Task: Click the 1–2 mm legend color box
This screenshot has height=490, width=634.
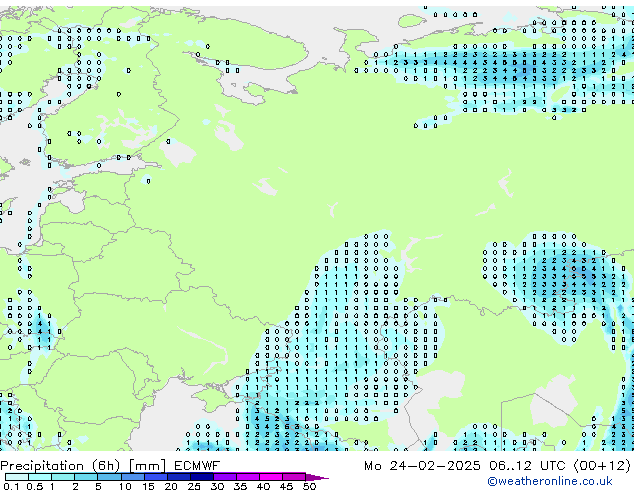Action: (x=63, y=477)
